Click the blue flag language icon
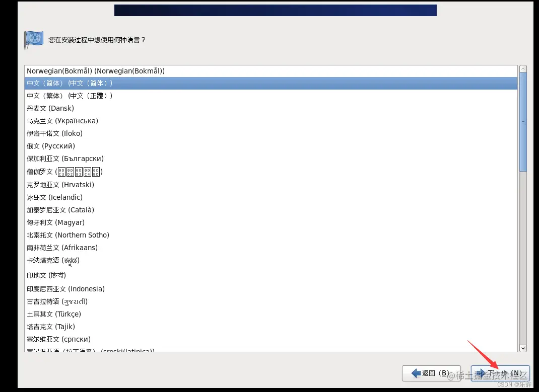The height and width of the screenshot is (392, 539). 34,39
